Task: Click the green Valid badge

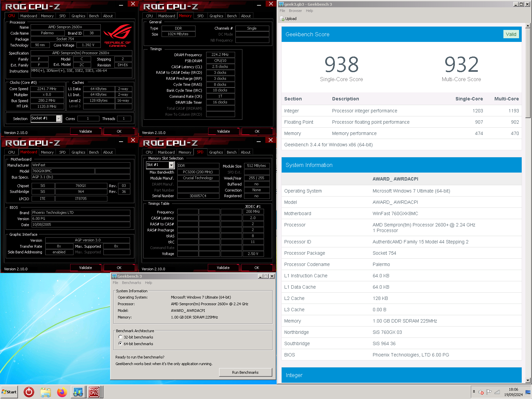Action: [x=511, y=34]
